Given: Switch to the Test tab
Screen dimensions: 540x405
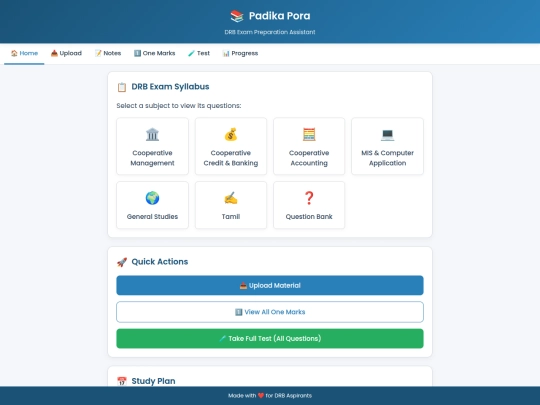Looking at the screenshot, I should click(199, 53).
